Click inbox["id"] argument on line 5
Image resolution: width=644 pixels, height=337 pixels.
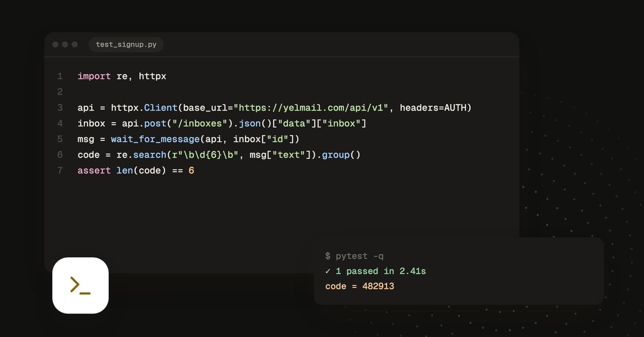pos(264,139)
